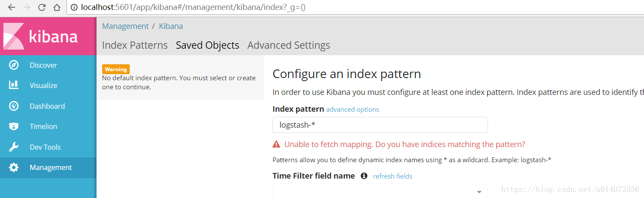
Task: Select the Management gear icon
Action: (x=14, y=167)
